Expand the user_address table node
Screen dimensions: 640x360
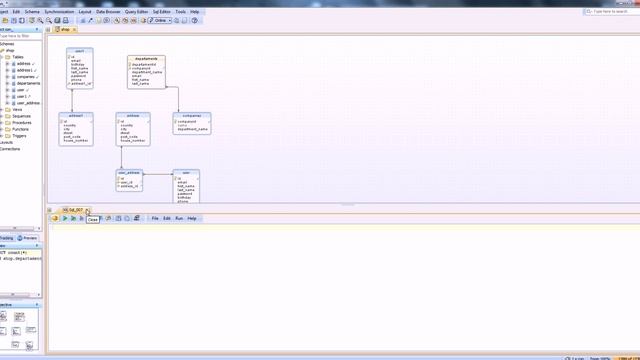tap(7, 103)
